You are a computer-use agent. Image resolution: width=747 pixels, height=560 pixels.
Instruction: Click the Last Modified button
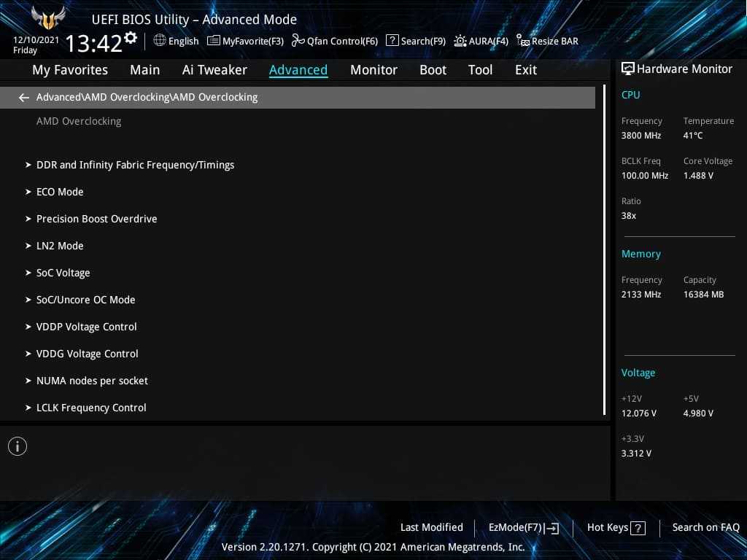431,528
